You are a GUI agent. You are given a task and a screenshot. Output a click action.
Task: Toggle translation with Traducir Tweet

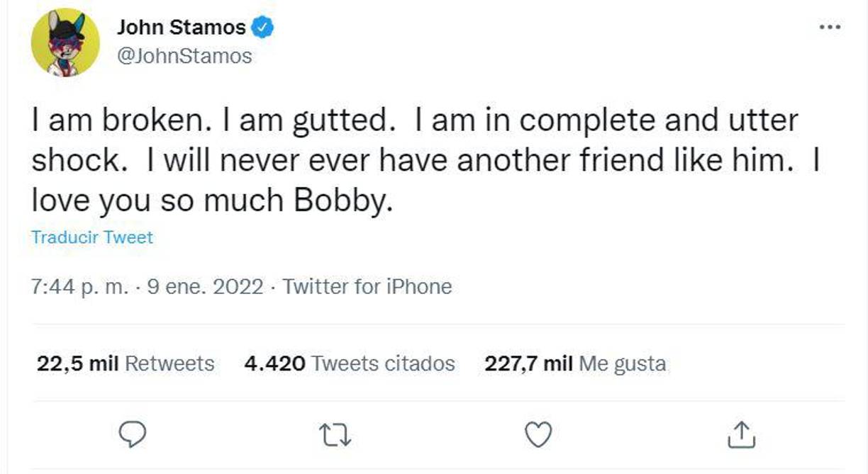pyautogui.click(x=91, y=237)
